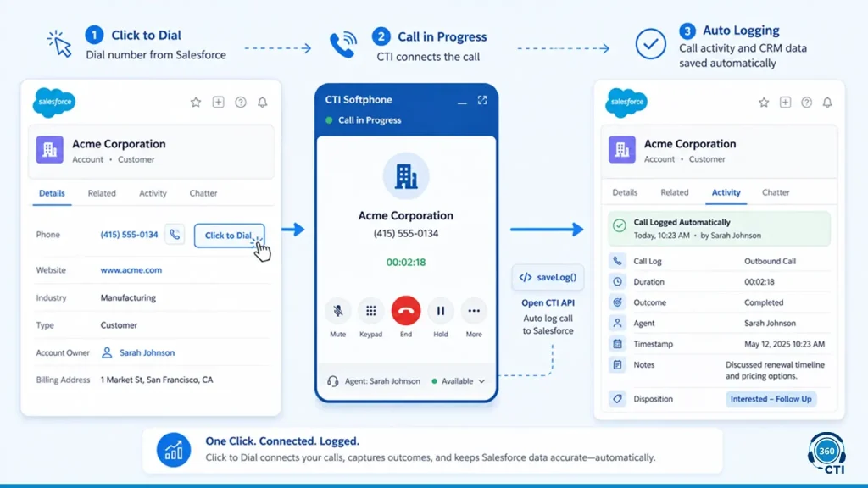Switch to Related tab in left panel
The image size is (868, 488).
point(102,193)
